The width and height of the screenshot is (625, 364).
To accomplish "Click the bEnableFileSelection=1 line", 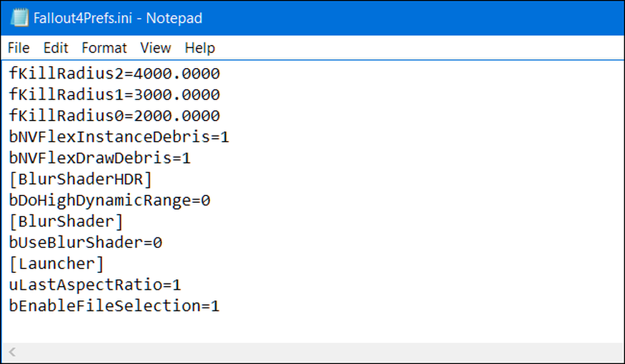I will 114,305.
